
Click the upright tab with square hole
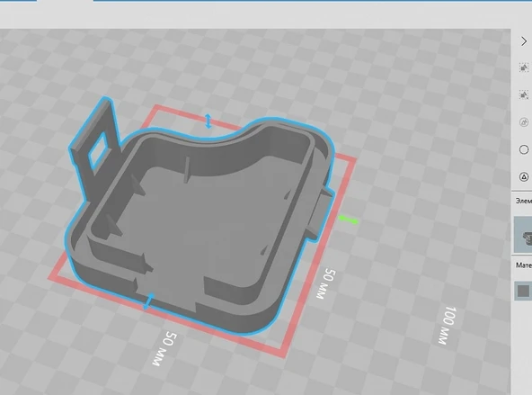(95, 143)
